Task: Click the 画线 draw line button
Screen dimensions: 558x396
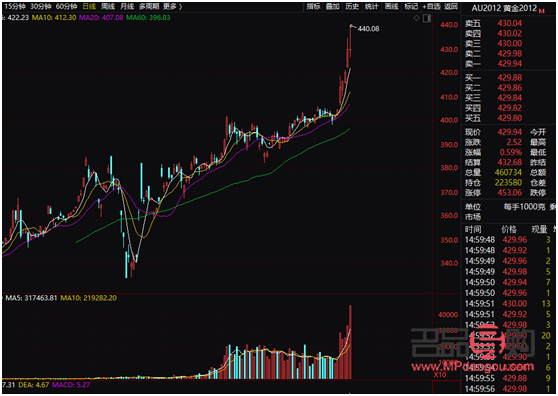Action: point(391,7)
